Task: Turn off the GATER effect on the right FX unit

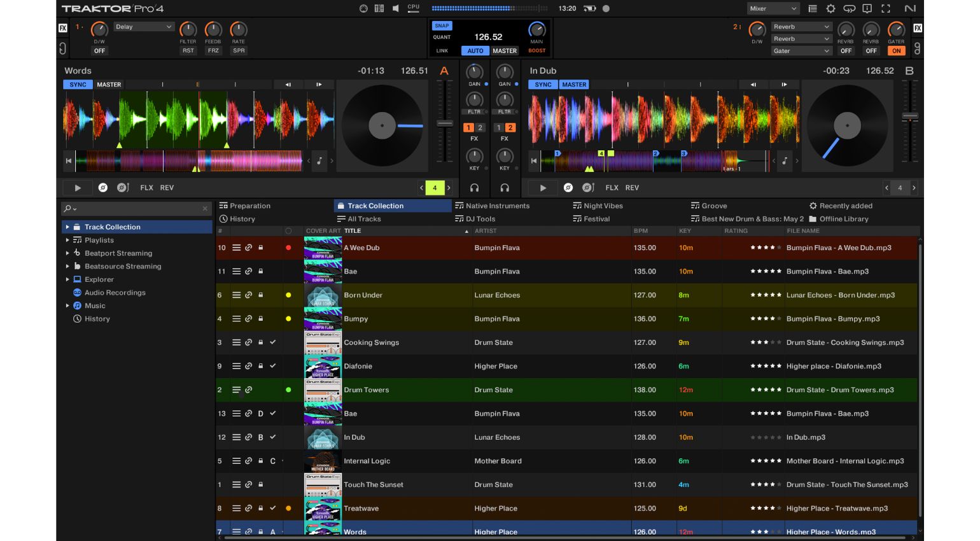Action: tap(896, 50)
